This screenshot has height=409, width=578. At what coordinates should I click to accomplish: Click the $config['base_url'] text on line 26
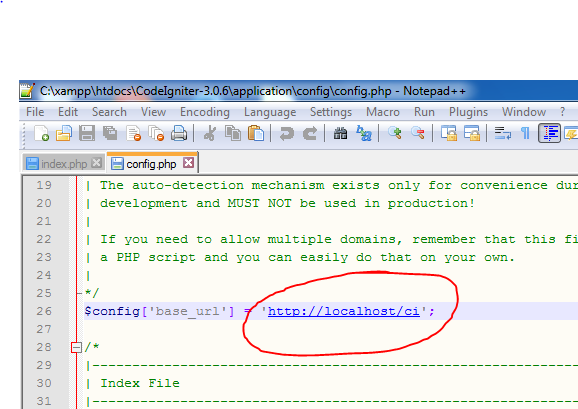[159, 311]
